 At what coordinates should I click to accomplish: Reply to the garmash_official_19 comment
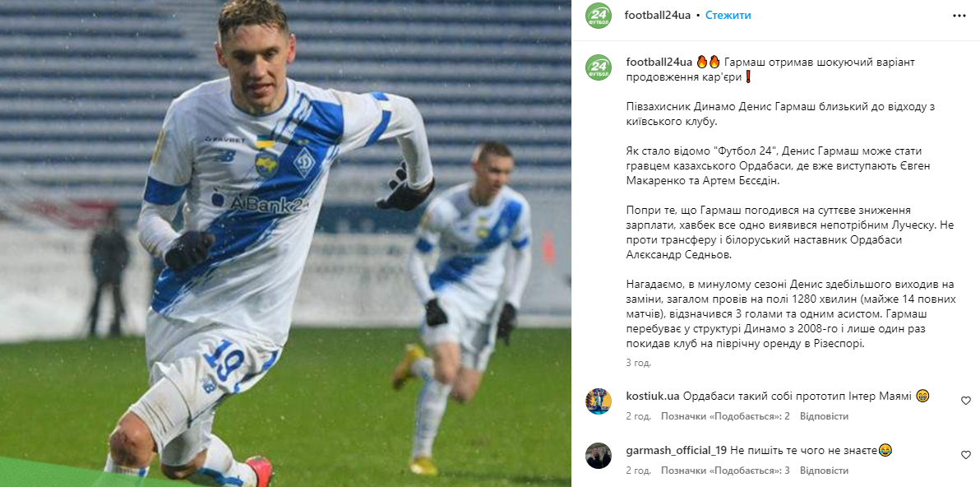tap(825, 471)
